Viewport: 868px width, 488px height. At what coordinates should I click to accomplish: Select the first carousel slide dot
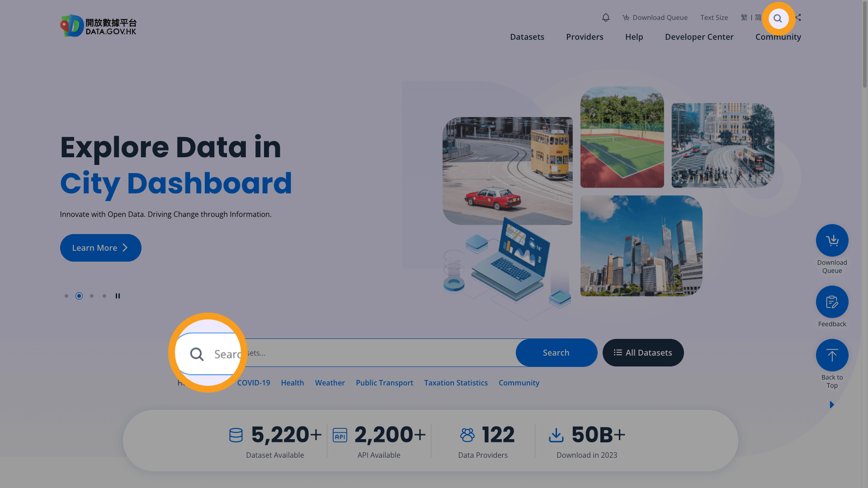(x=66, y=296)
